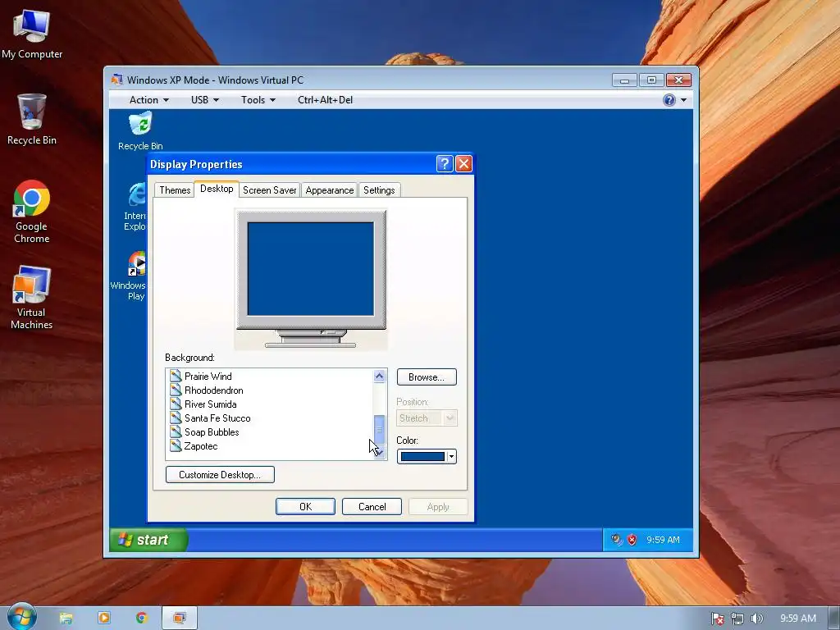
Task: Open Windows Media Player from the taskbar
Action: tap(104, 618)
